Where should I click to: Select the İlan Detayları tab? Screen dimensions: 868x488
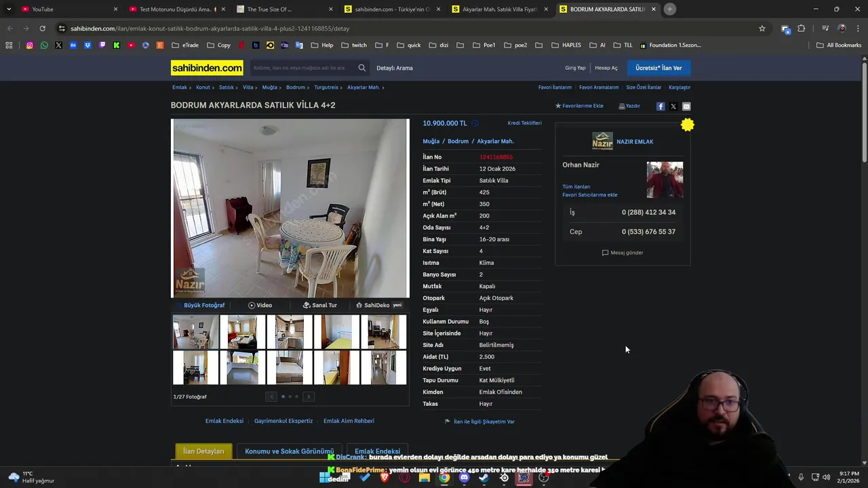(203, 451)
